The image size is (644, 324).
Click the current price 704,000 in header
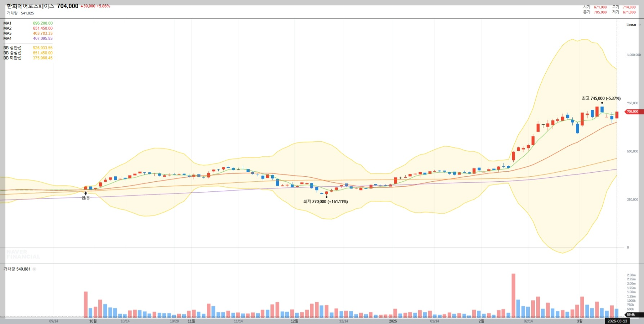(68, 6)
